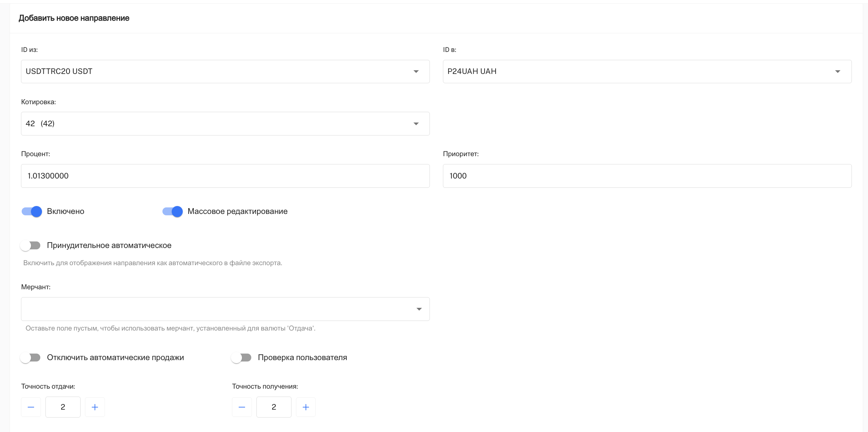Click plus icon for Точность отдачи
The width and height of the screenshot is (868, 432).
[95, 407]
